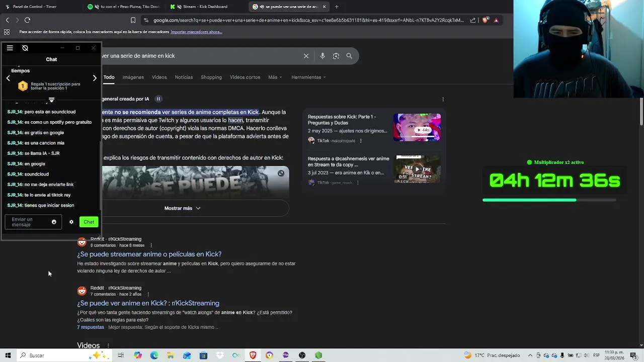
Task: Click the stream timer progress bar
Action: [x=549, y=200]
